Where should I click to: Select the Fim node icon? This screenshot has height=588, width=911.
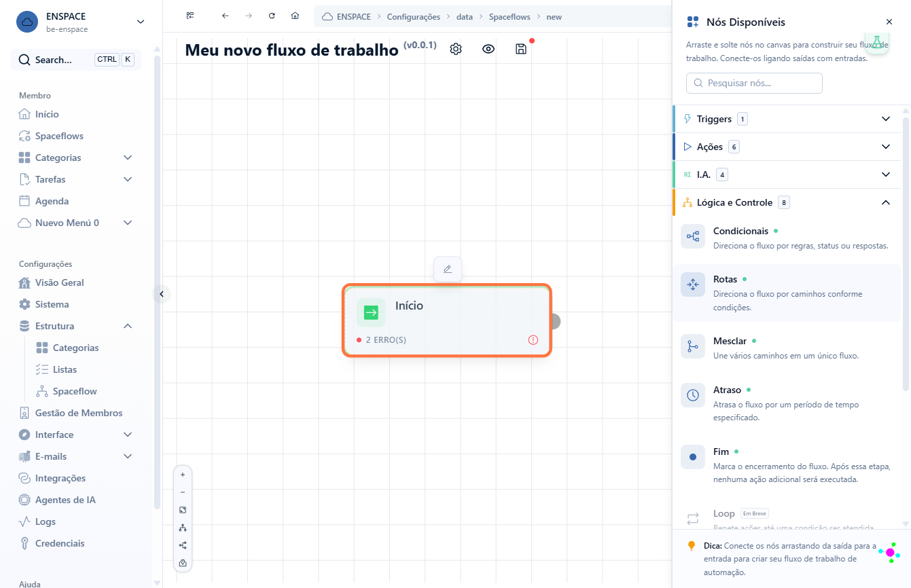click(693, 457)
